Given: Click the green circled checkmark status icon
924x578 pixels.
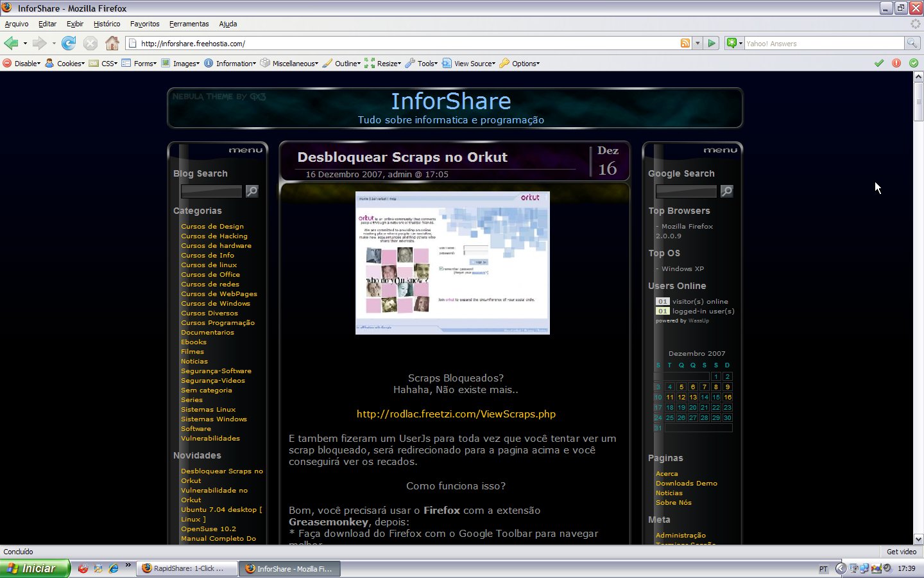Looking at the screenshot, I should [914, 63].
